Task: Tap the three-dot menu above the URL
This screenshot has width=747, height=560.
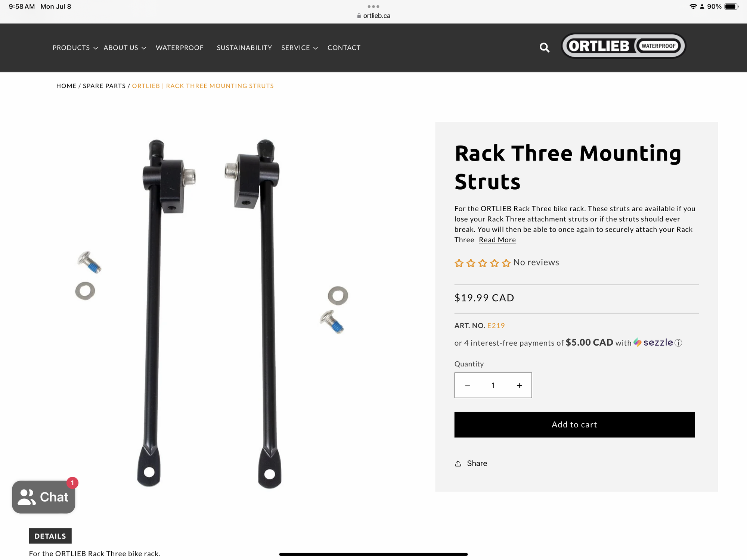Action: pos(373,6)
